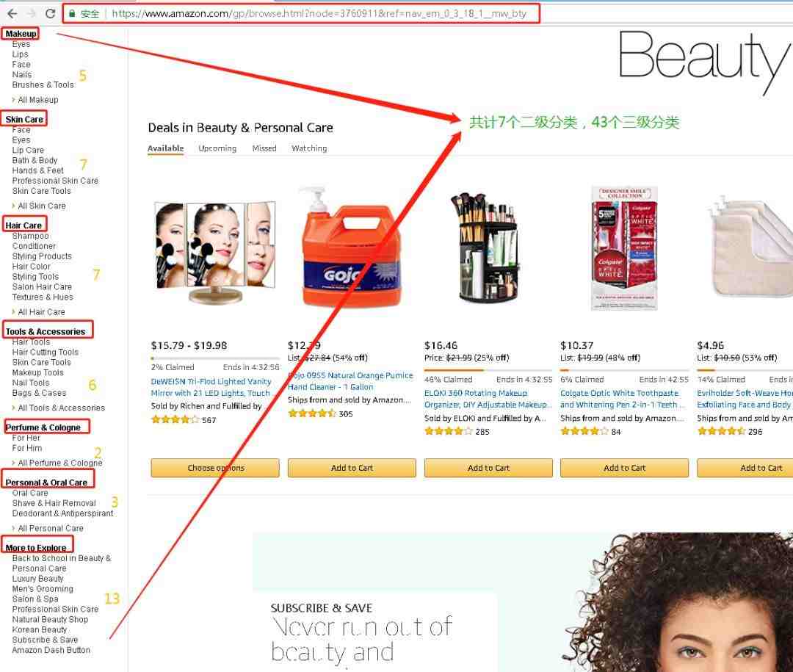Screen dimensions: 793x672
Task: Open the Korean Beauty sidebar link
Action: click(40, 629)
